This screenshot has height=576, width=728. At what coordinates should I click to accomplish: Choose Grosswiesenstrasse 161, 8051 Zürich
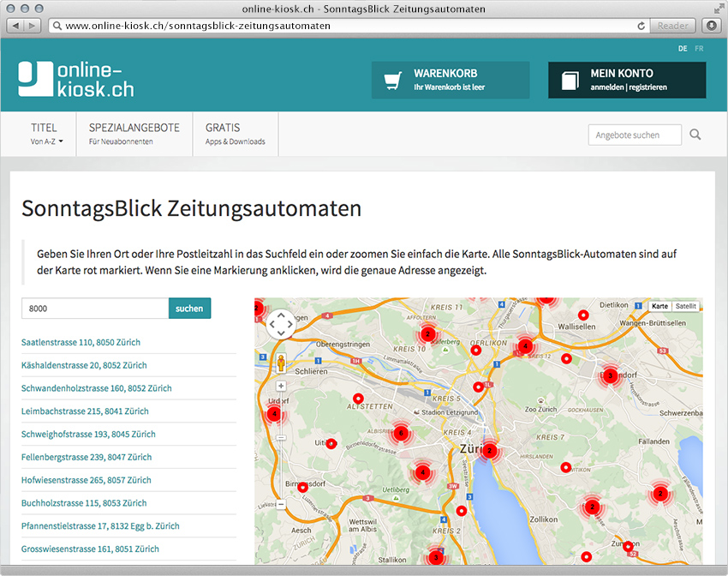[90, 549]
